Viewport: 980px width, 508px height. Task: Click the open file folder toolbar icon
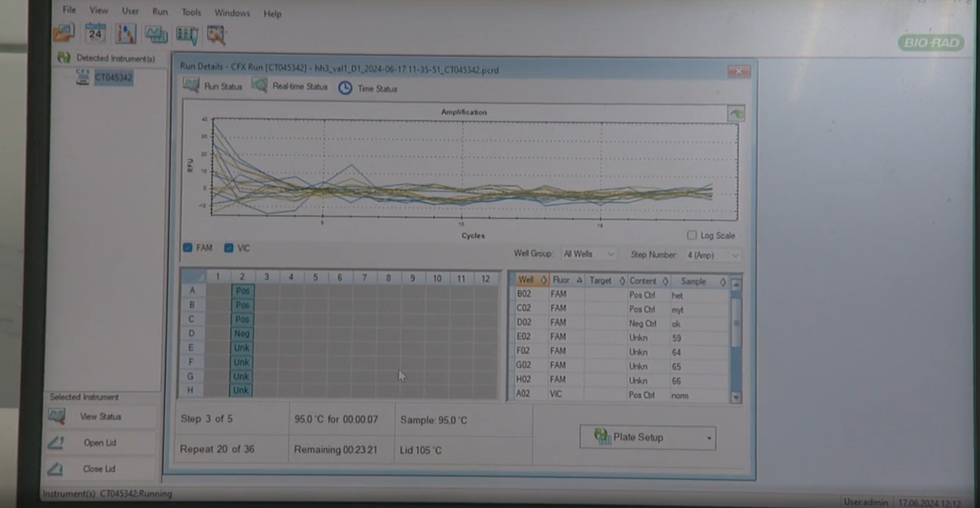pyautogui.click(x=64, y=33)
